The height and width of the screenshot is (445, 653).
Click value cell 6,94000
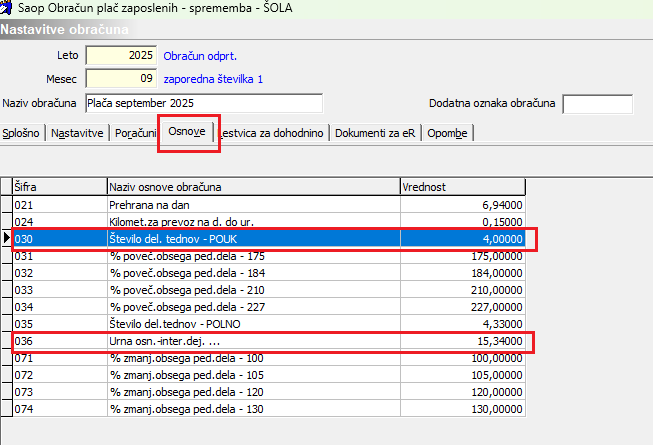coord(463,205)
